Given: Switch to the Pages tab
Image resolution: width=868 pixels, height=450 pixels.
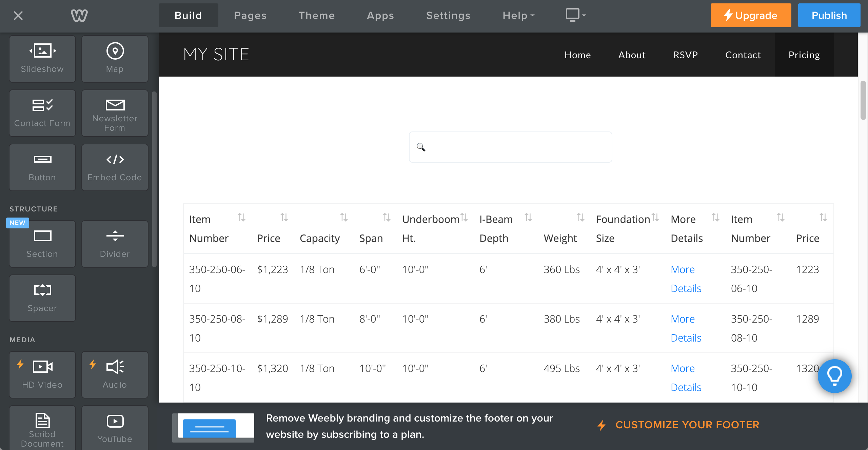Looking at the screenshot, I should click(250, 16).
